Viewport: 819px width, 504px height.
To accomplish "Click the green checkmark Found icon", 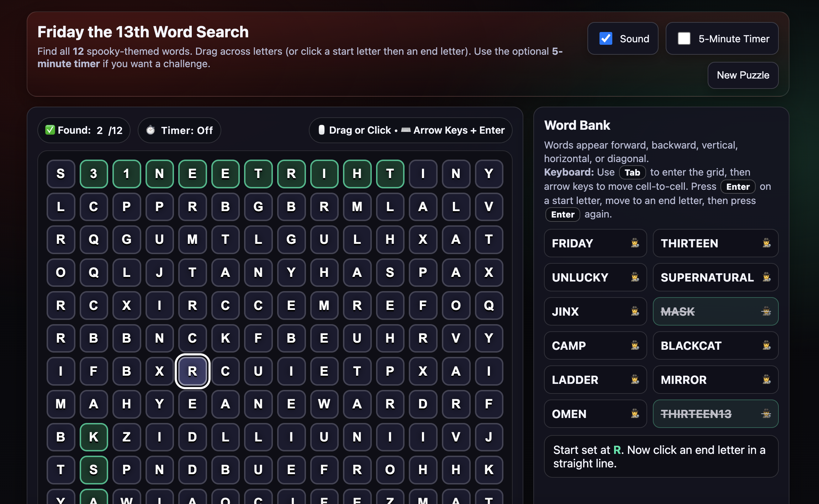I will (x=50, y=130).
